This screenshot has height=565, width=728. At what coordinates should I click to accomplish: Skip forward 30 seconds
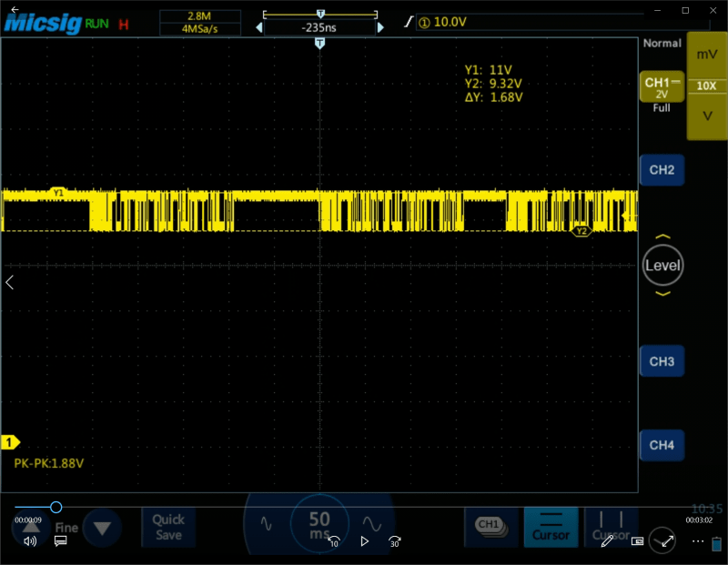point(395,541)
